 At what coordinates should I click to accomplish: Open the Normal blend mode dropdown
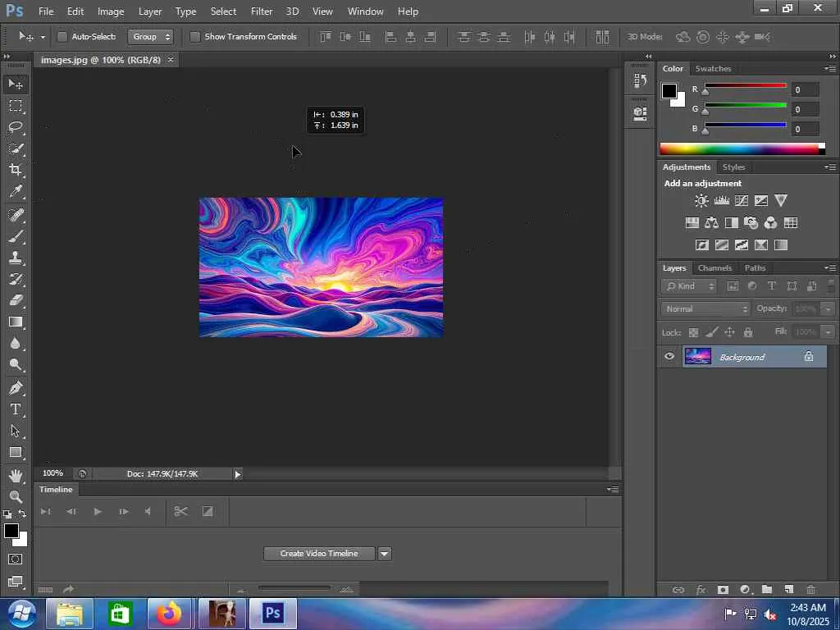click(705, 308)
